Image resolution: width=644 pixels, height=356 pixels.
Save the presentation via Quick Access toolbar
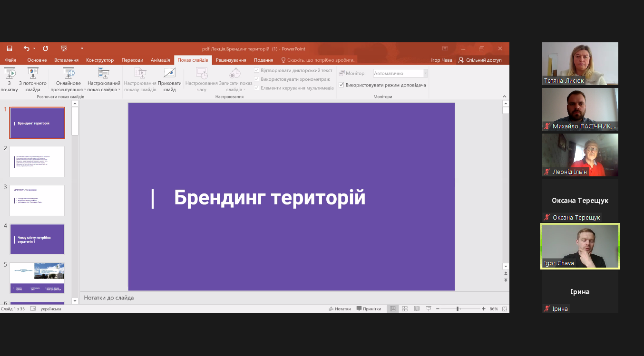pos(9,48)
